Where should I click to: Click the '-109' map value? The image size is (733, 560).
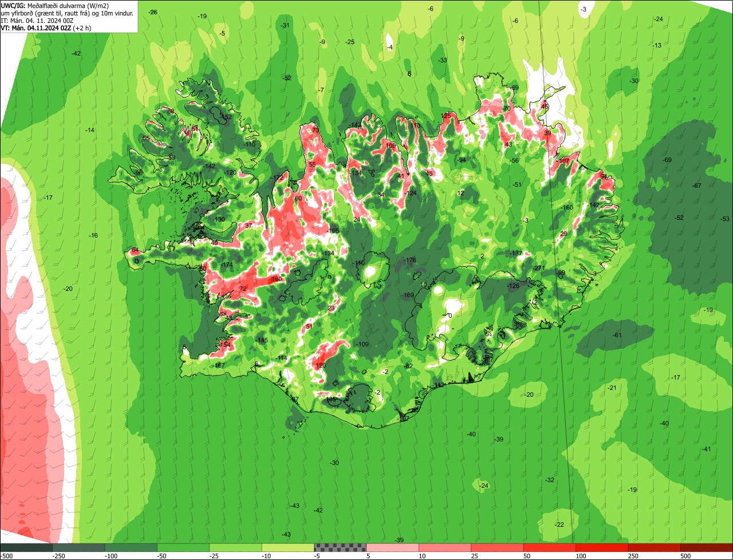(362, 344)
